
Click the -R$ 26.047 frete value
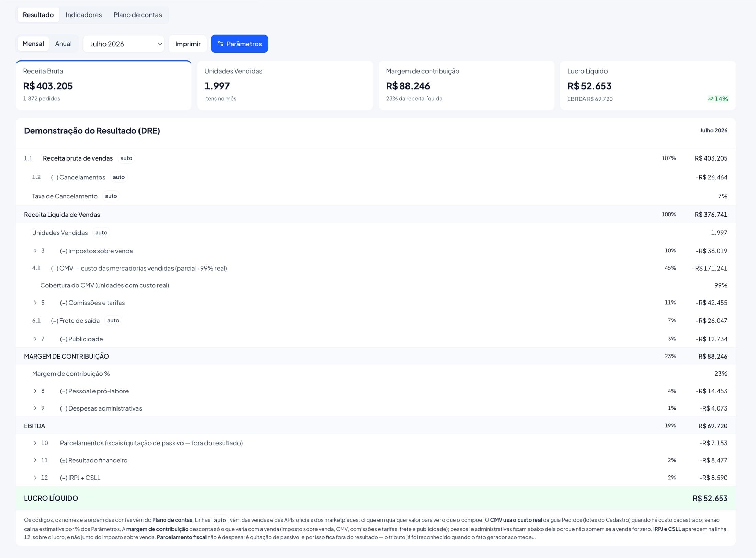click(711, 321)
